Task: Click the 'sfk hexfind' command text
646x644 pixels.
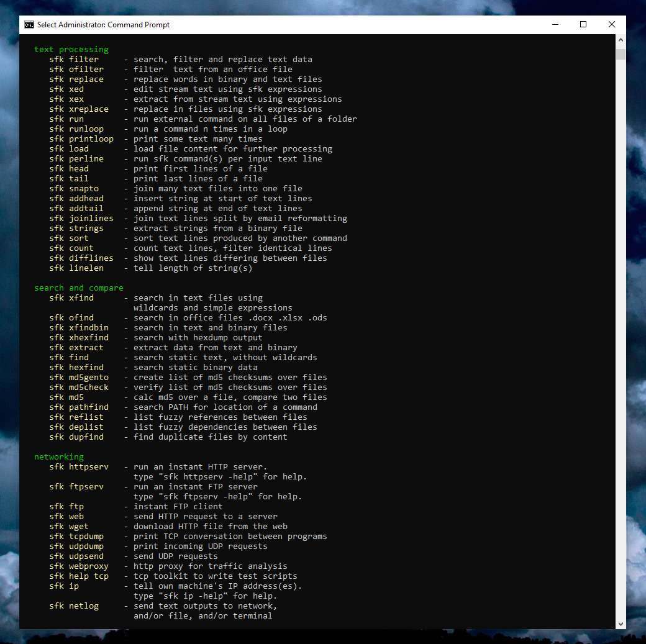Action: click(x=76, y=367)
